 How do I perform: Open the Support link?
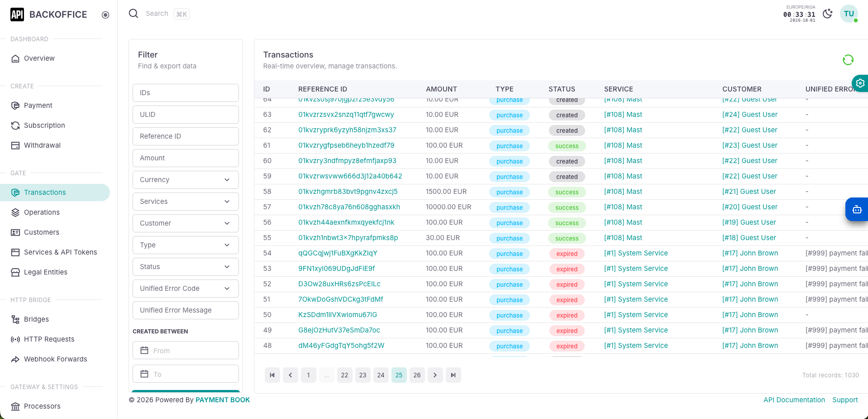click(x=845, y=400)
